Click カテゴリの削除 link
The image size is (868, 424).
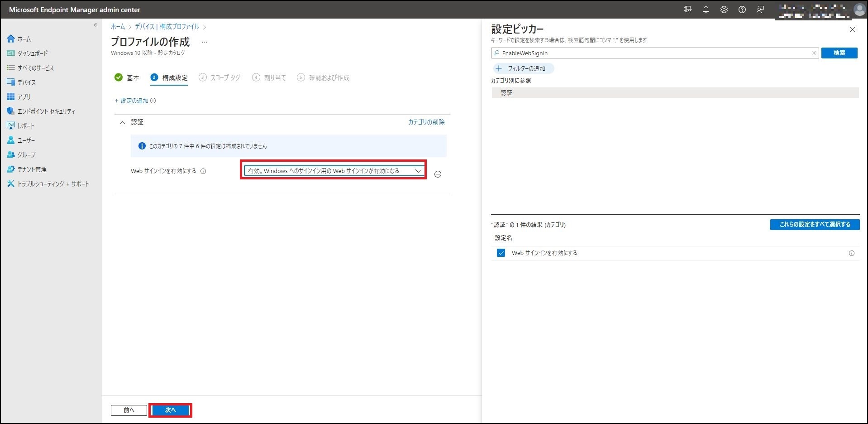pyautogui.click(x=426, y=122)
